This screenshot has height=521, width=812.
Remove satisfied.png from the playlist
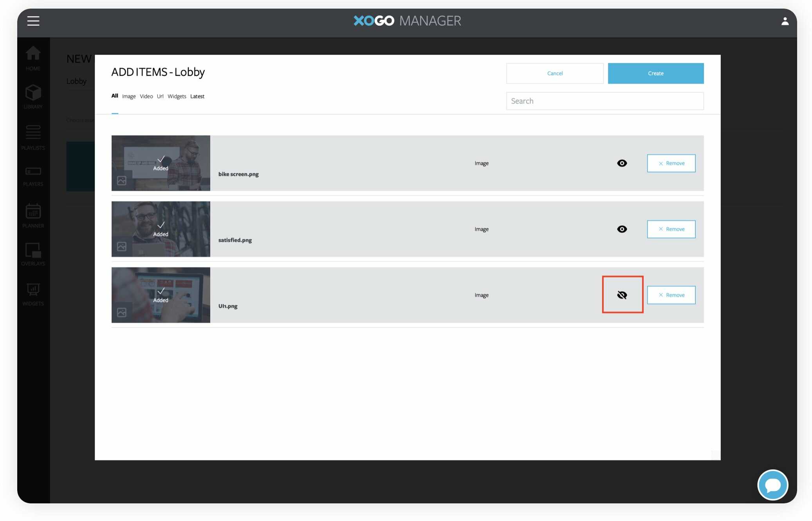pyautogui.click(x=671, y=229)
